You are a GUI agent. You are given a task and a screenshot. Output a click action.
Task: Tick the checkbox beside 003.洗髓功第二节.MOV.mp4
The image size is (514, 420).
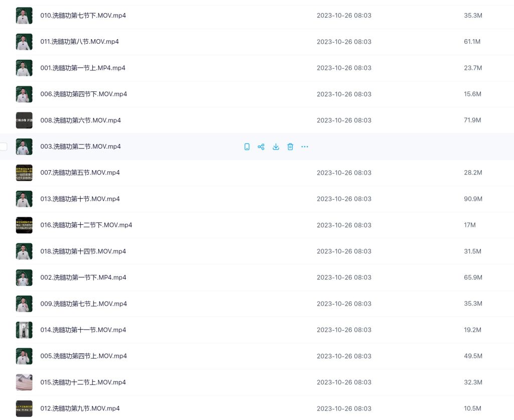(x=4, y=147)
